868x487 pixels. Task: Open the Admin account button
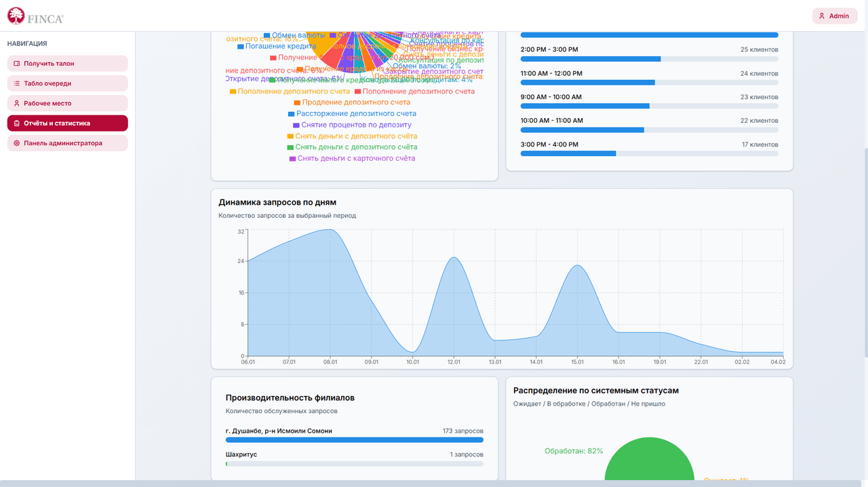coord(835,16)
